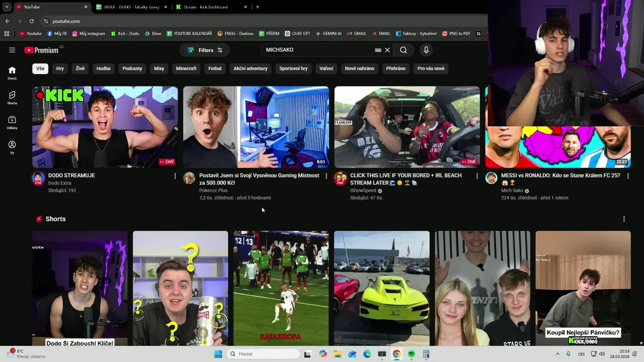Viewport: 644px width, 362px height.
Task: Open DODO STREAMUJE live thumbnail
Action: 105,127
